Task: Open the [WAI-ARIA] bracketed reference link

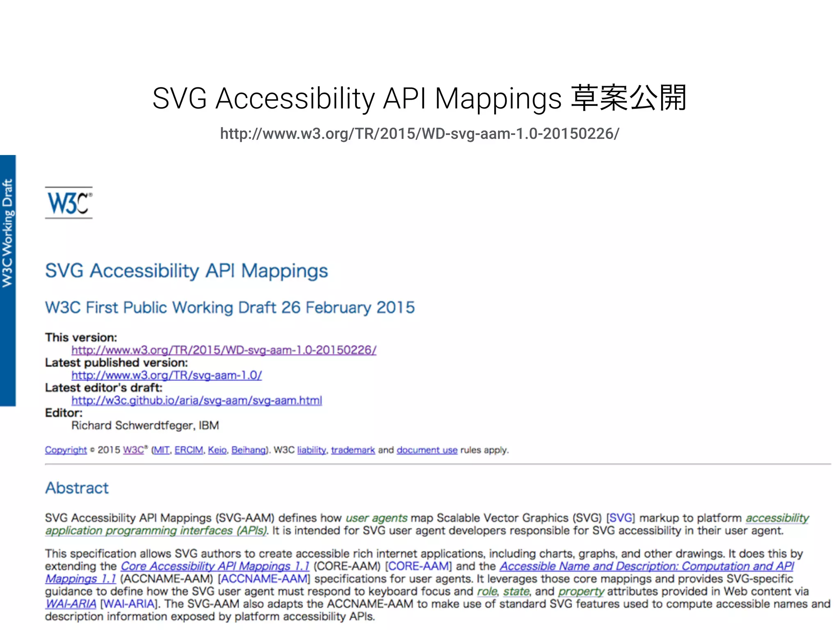Action: coord(129,604)
